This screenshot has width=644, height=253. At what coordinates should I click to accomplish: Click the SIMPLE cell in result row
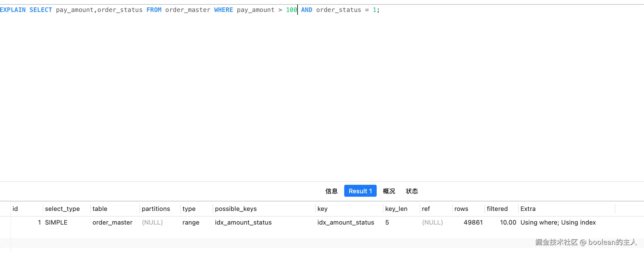[x=67, y=222]
